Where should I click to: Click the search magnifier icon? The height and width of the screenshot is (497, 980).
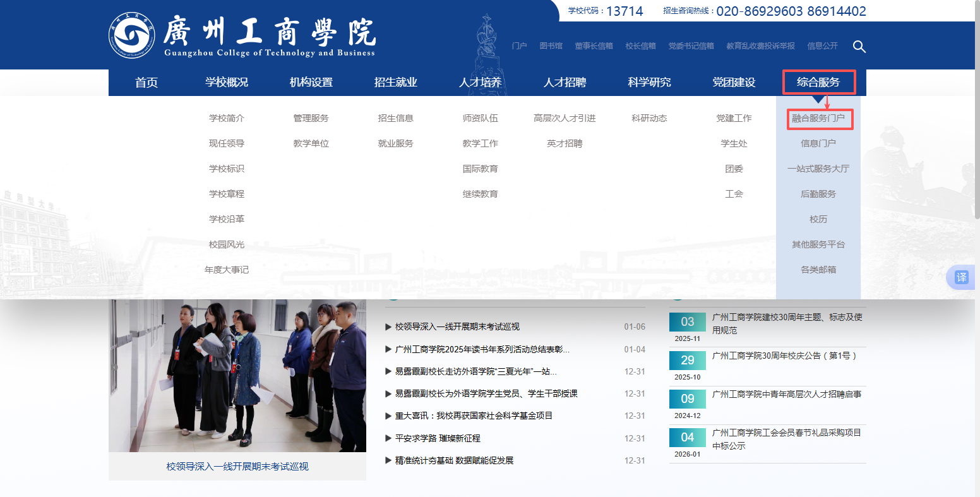(859, 47)
